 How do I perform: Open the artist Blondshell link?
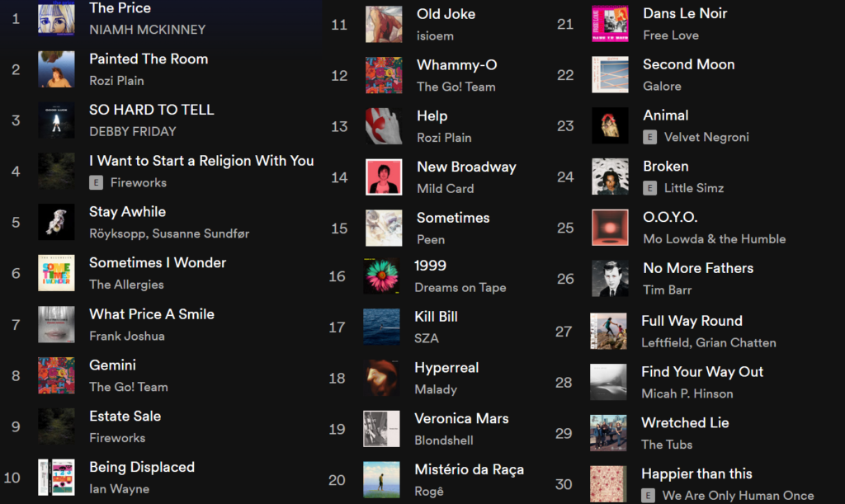click(443, 440)
